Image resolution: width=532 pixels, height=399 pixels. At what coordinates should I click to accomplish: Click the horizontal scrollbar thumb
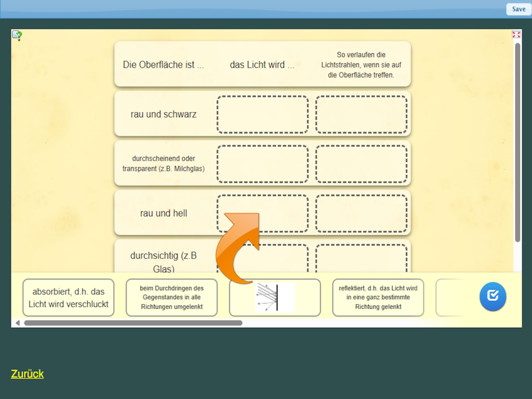point(132,323)
